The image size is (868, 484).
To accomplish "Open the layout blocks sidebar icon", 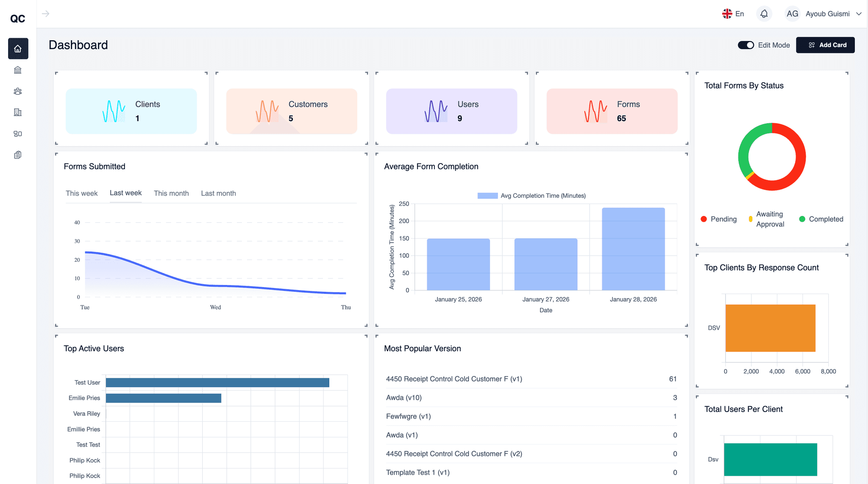I will coord(18,134).
